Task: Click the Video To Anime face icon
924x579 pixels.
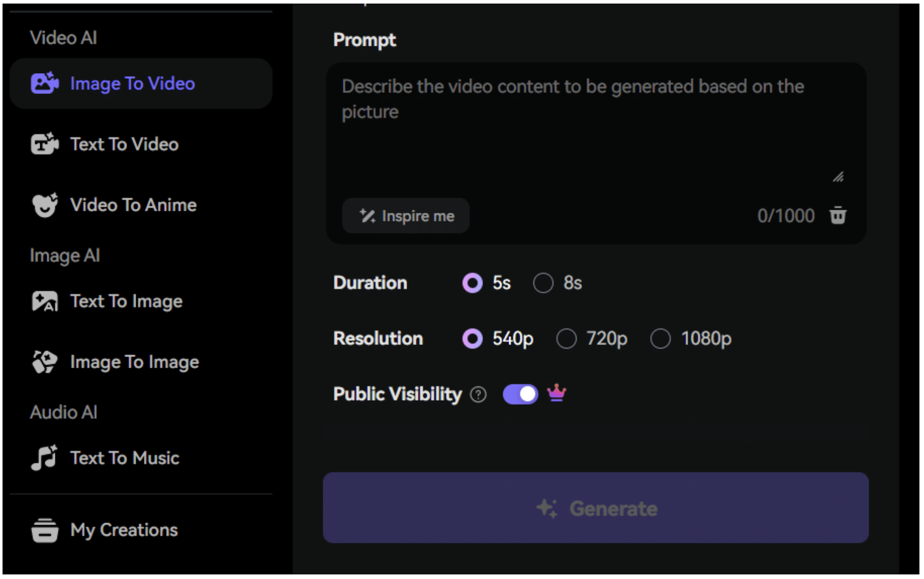Action: coord(45,205)
